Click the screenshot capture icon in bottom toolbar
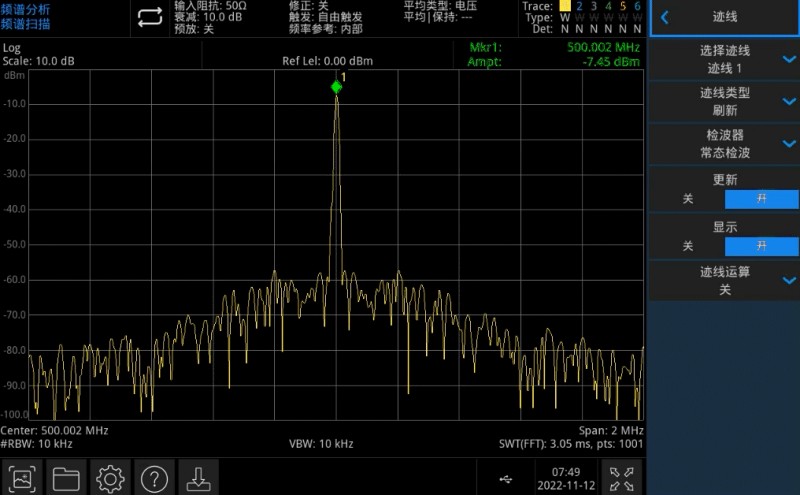Image resolution: width=800 pixels, height=495 pixels. tap(21, 478)
